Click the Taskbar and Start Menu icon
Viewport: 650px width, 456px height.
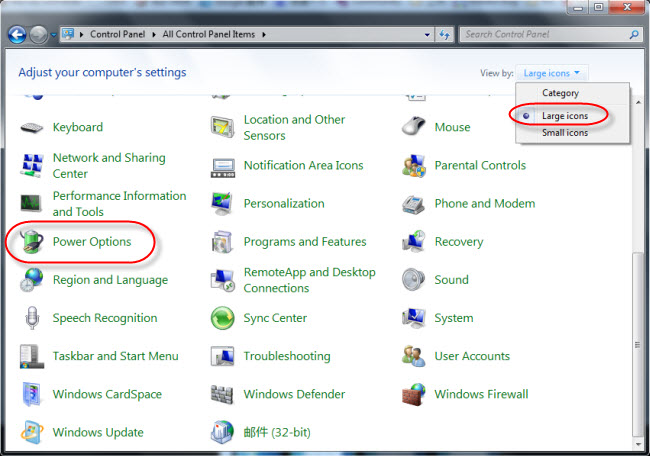(32, 357)
